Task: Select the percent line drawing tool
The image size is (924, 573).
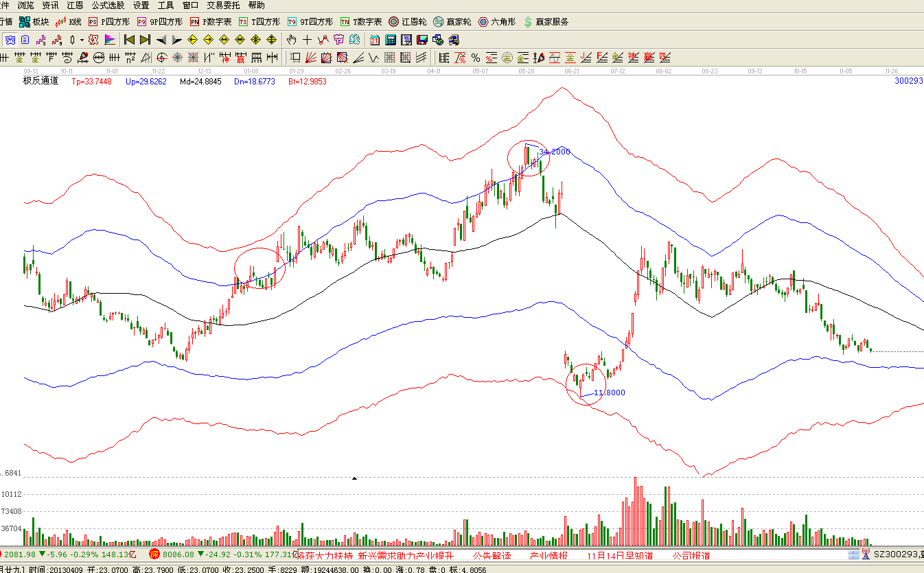Action: (476, 57)
